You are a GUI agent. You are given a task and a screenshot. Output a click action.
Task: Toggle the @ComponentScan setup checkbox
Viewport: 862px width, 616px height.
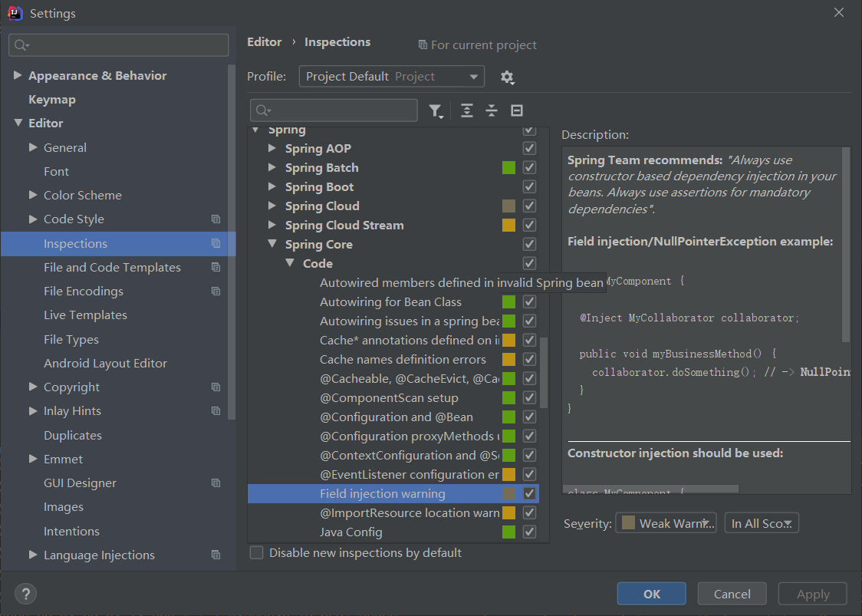(x=529, y=397)
